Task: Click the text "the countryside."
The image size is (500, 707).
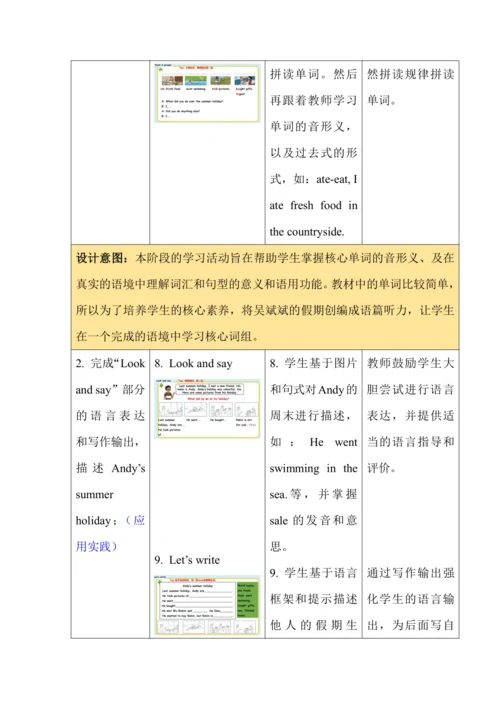Action: pos(307,232)
